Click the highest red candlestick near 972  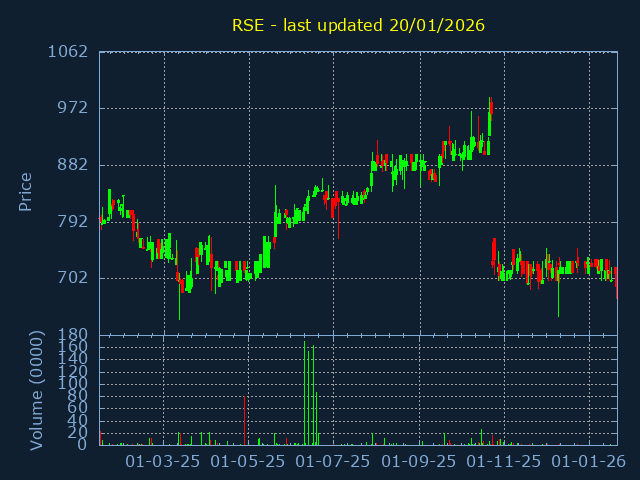click(x=491, y=108)
